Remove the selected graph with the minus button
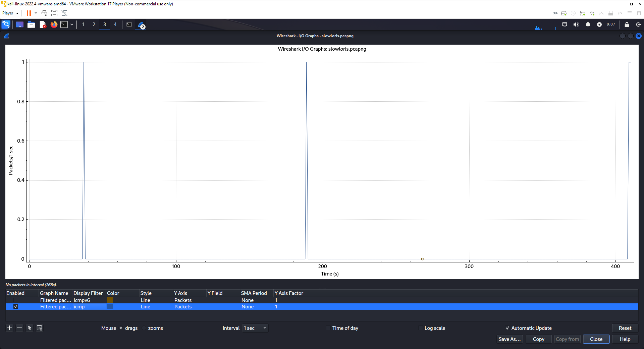The image size is (644, 349). click(19, 328)
